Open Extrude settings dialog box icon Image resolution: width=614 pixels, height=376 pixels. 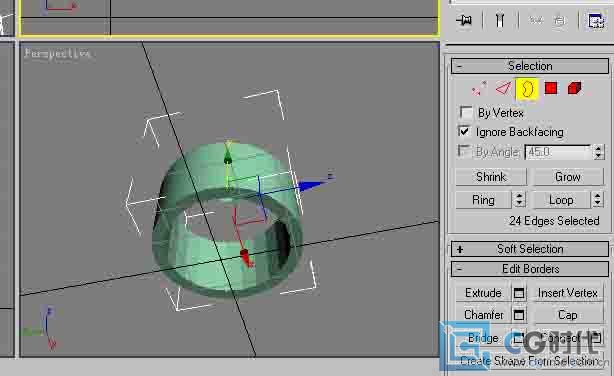point(519,293)
